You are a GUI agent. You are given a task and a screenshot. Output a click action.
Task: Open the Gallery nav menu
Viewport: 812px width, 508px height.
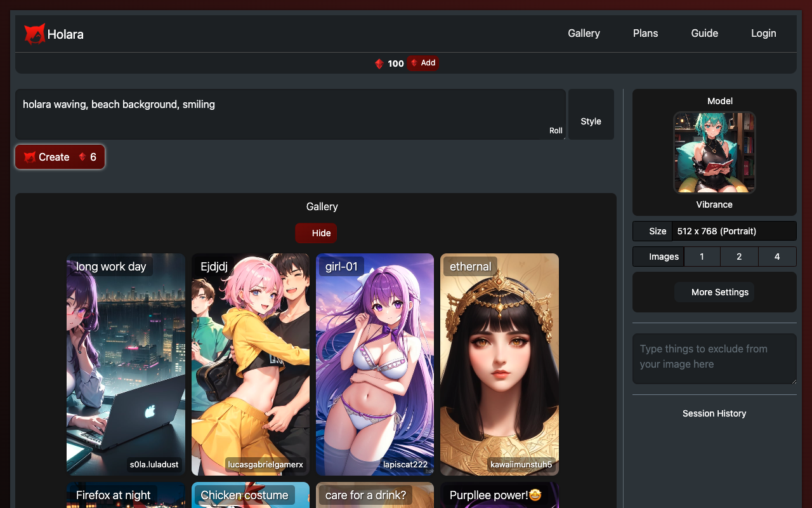(584, 33)
